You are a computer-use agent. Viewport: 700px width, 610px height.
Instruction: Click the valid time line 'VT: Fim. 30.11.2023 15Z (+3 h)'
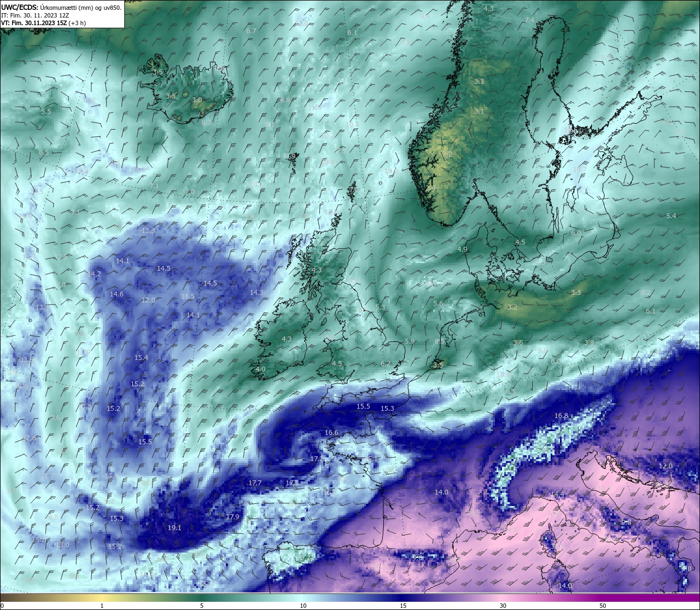click(x=43, y=23)
